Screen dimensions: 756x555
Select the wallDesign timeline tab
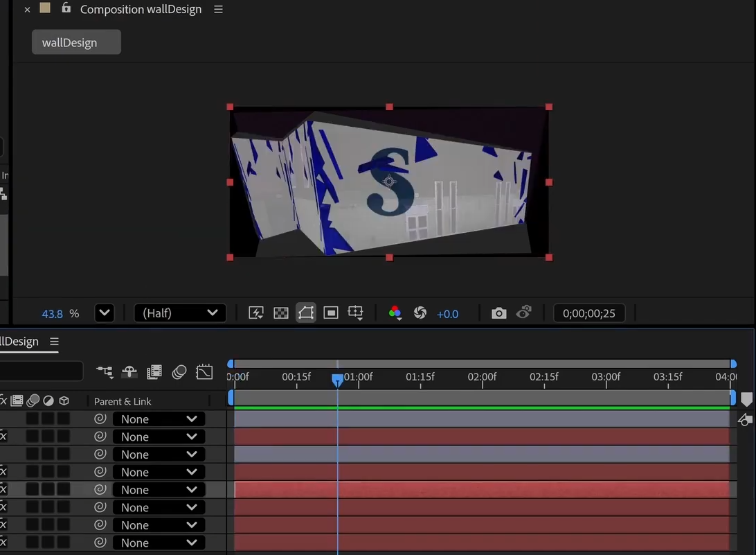point(21,341)
